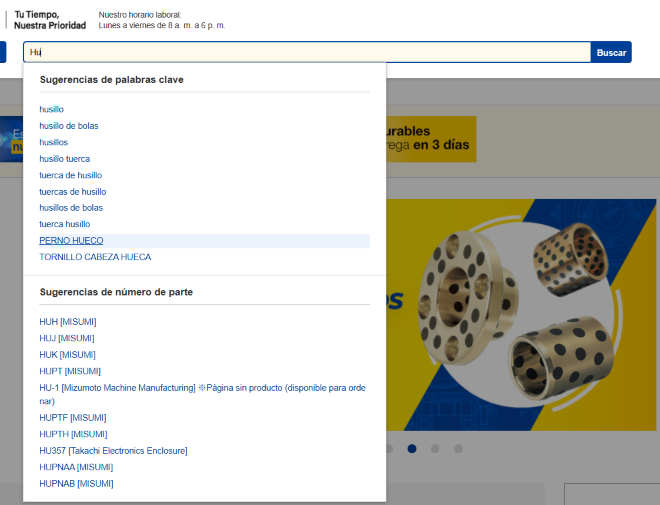Select 'husillo' keyword suggestion
Image resolution: width=660 pixels, height=505 pixels.
[x=52, y=109]
